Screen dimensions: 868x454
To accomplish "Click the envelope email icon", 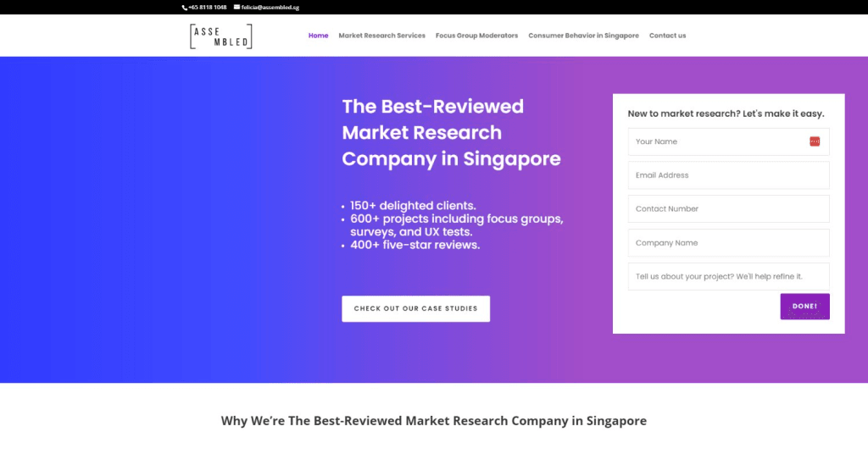I will (236, 7).
